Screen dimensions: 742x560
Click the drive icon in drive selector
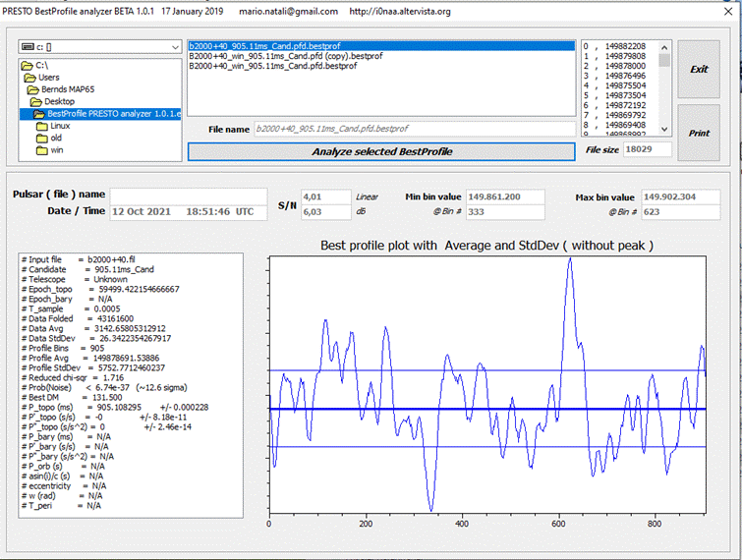coord(28,47)
